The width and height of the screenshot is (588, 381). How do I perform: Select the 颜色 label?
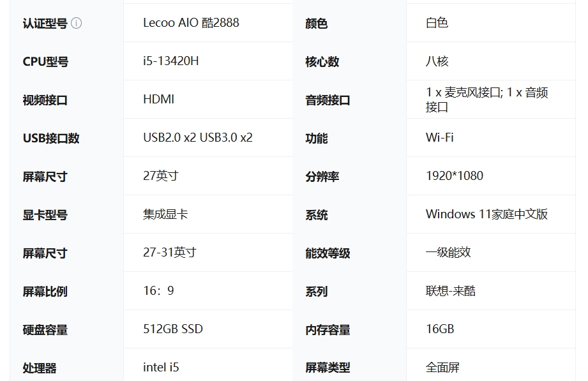317,23
